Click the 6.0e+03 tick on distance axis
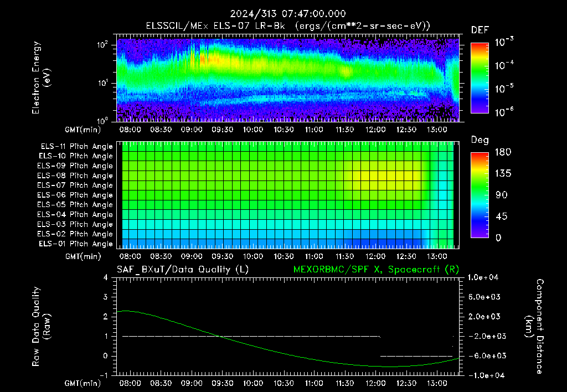 pos(484,297)
